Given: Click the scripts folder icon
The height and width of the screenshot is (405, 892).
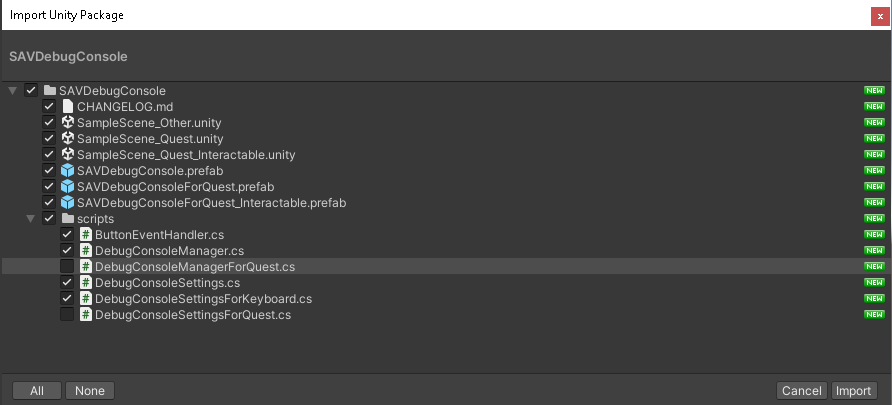Looking at the screenshot, I should (68, 218).
